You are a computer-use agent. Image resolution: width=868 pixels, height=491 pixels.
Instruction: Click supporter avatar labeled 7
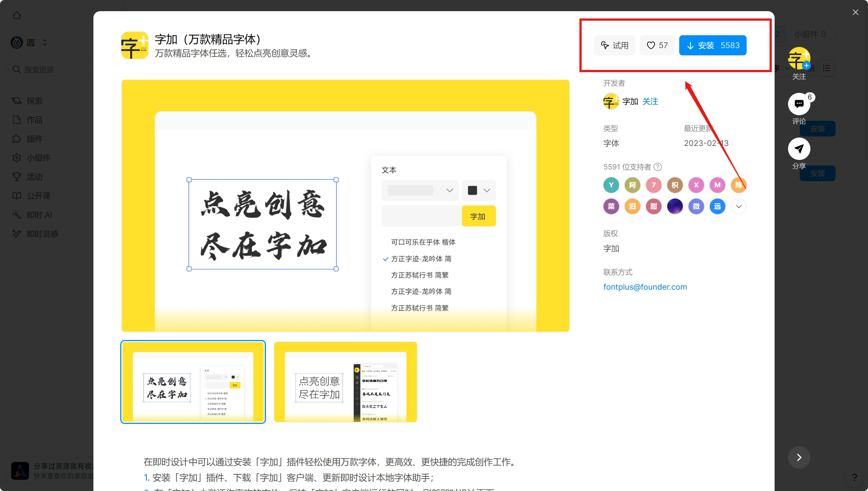pos(654,185)
